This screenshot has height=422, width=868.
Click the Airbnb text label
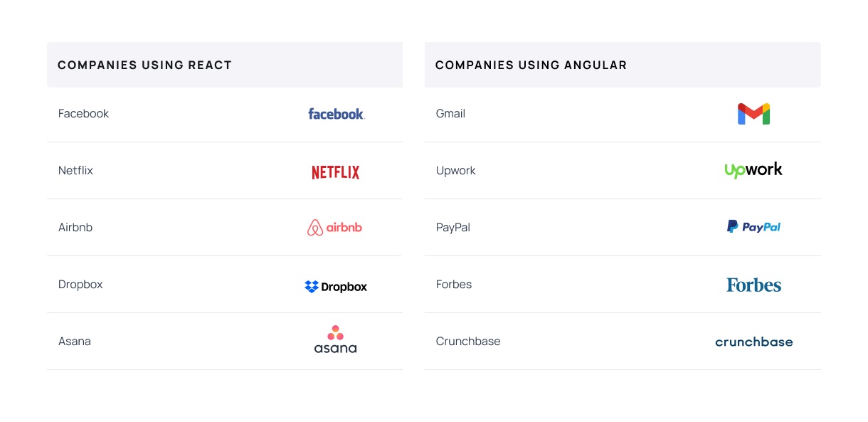tap(75, 228)
